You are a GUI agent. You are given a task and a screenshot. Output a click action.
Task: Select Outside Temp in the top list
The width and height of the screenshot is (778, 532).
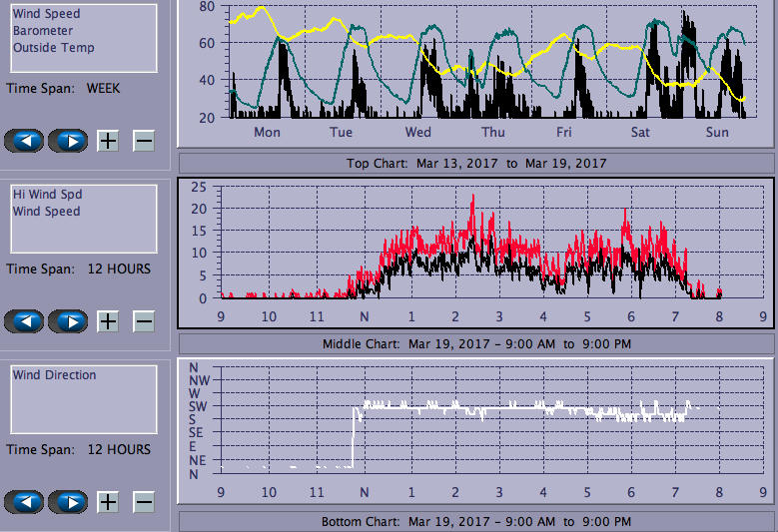click(54, 48)
